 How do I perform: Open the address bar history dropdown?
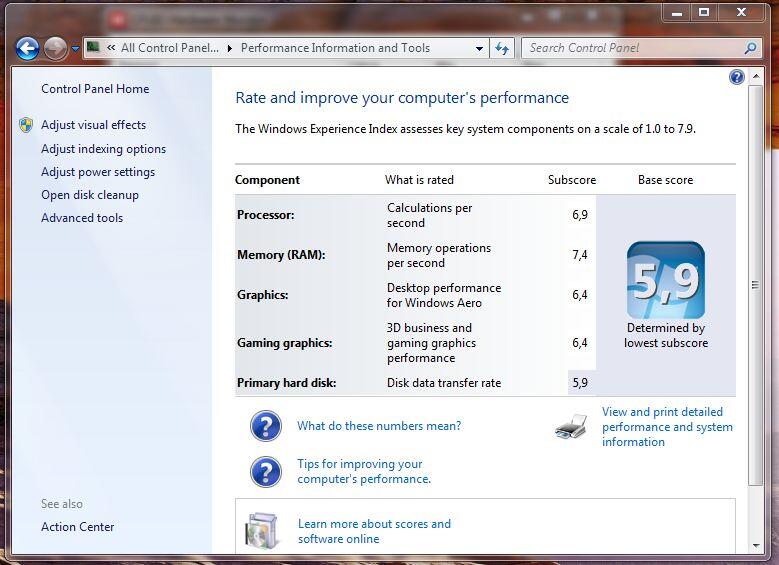pyautogui.click(x=479, y=49)
